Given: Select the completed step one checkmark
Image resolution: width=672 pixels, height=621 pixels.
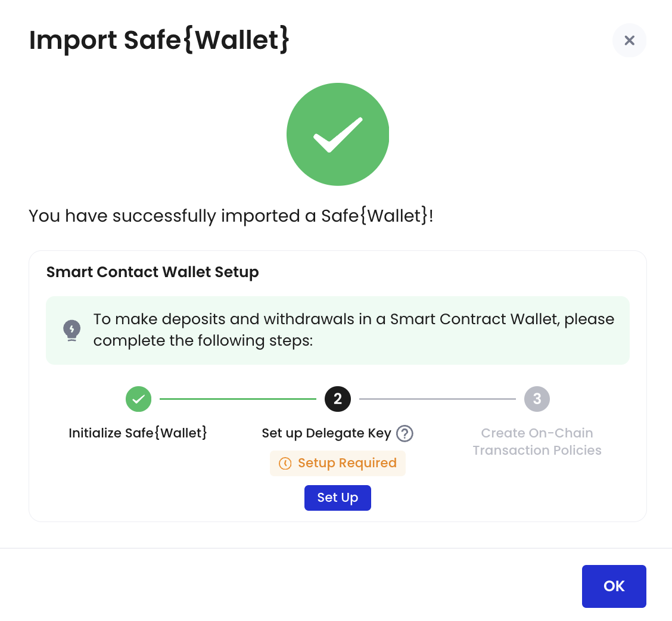Looking at the screenshot, I should tap(138, 399).
